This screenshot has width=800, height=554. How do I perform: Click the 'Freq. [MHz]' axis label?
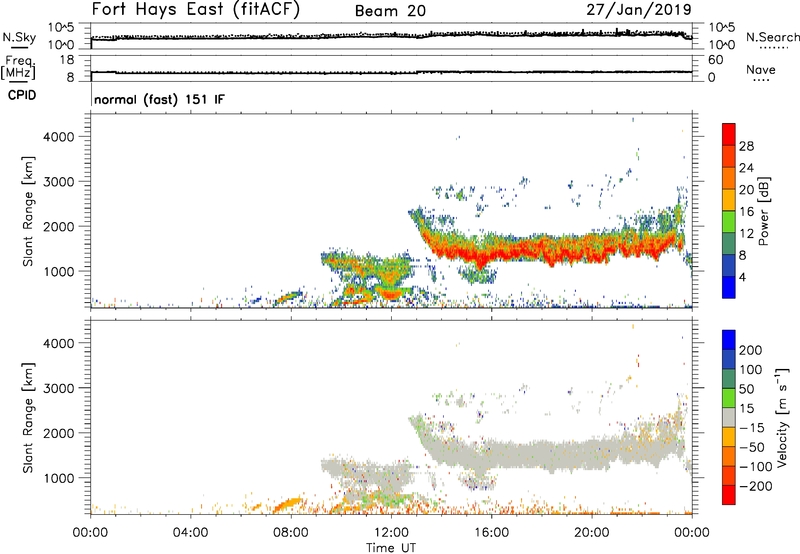[18, 68]
